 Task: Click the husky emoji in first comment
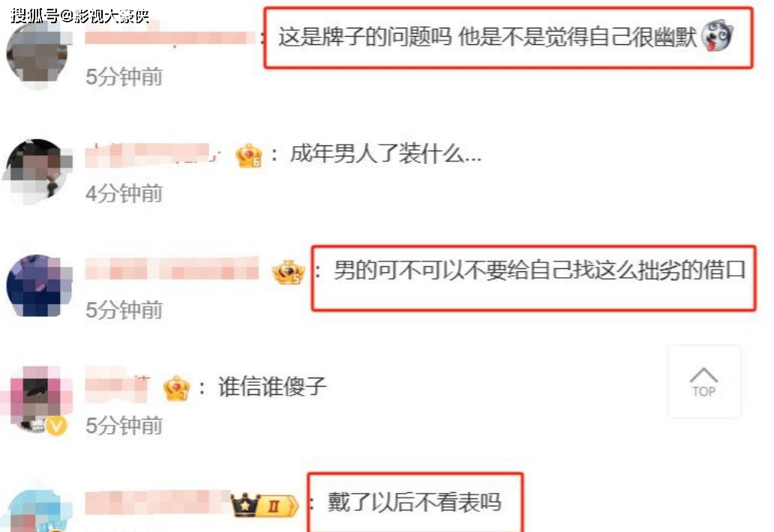pos(717,36)
